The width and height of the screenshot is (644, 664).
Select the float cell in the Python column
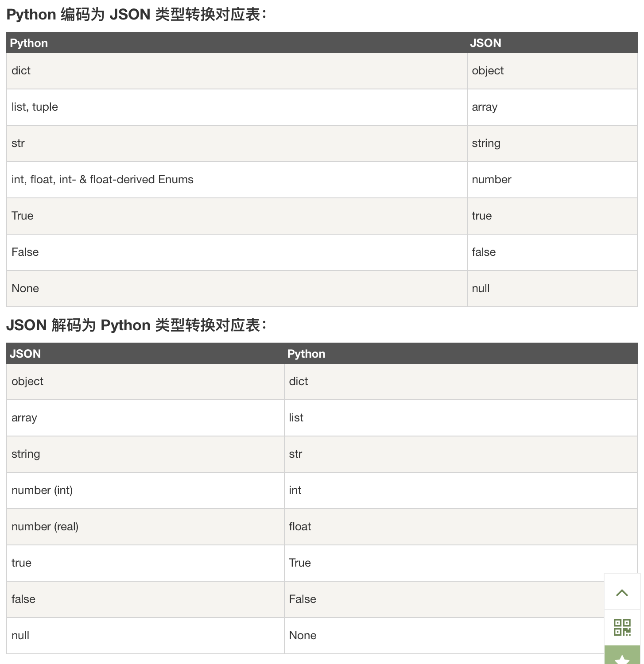pyautogui.click(x=300, y=526)
